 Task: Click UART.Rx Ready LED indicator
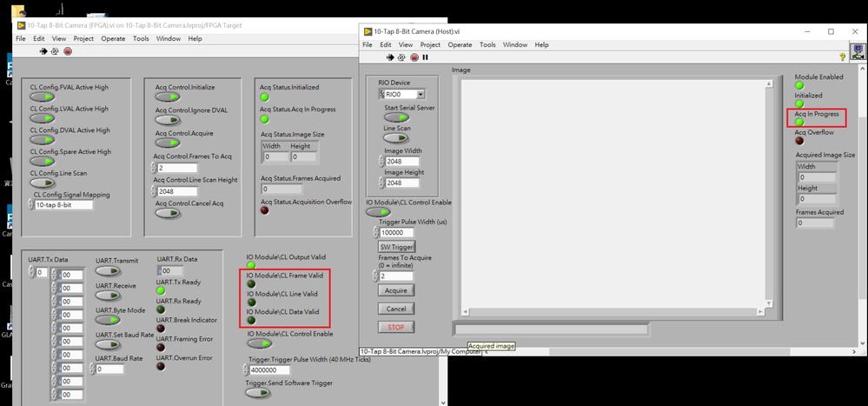tap(161, 309)
